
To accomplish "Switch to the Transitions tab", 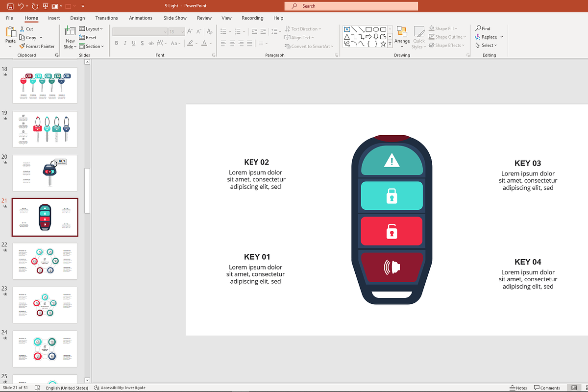I will (x=107, y=18).
